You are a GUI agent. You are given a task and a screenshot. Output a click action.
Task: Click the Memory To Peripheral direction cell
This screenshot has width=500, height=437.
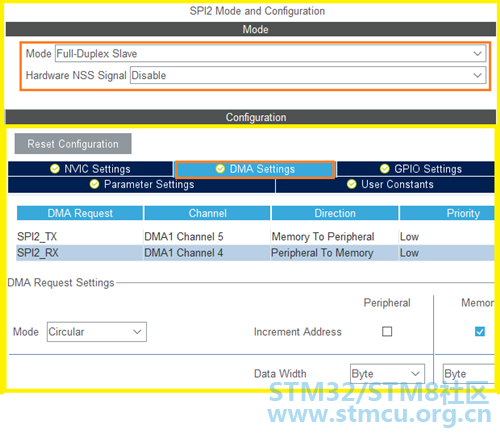tap(334, 237)
